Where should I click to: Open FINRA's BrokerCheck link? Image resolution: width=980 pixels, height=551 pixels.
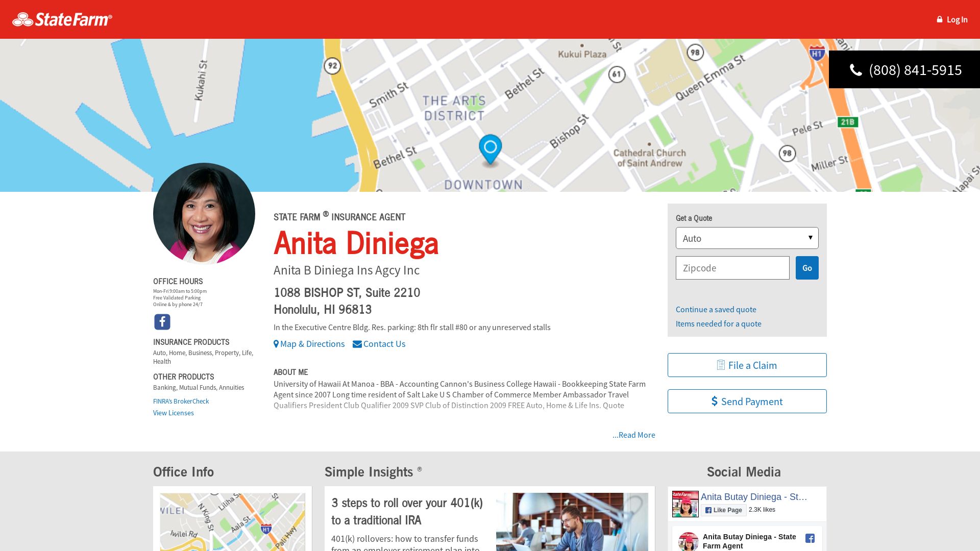(x=181, y=401)
